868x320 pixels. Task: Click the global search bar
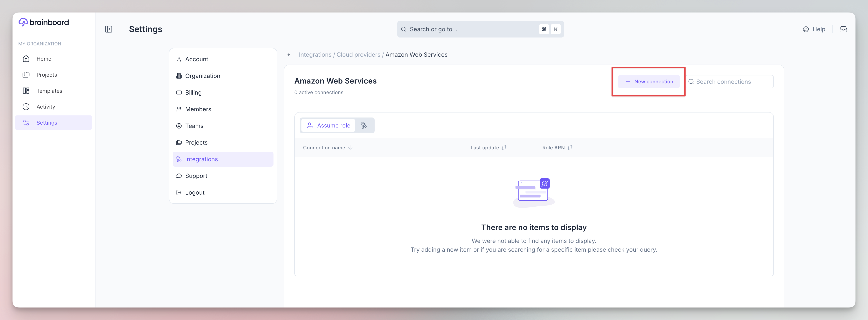pos(472,29)
